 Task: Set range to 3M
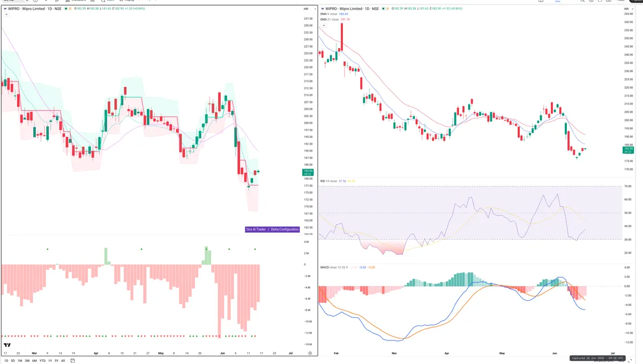(27, 361)
